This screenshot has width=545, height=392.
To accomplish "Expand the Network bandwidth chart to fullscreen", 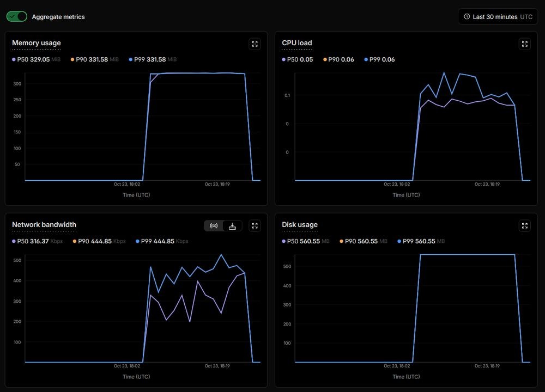I will 255,226.
